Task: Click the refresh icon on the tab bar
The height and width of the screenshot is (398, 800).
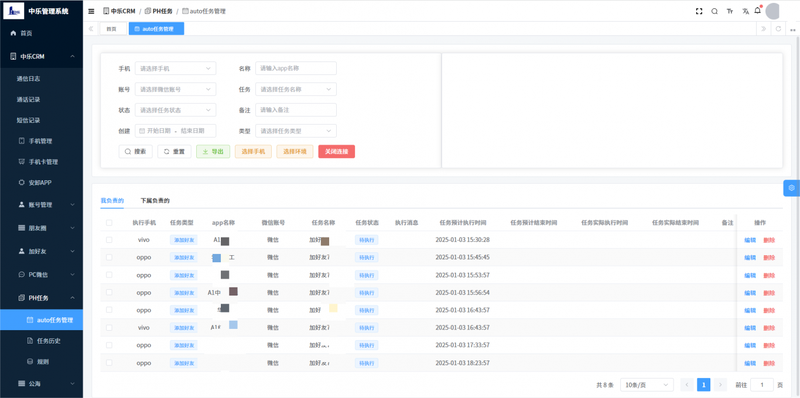Action: point(778,29)
